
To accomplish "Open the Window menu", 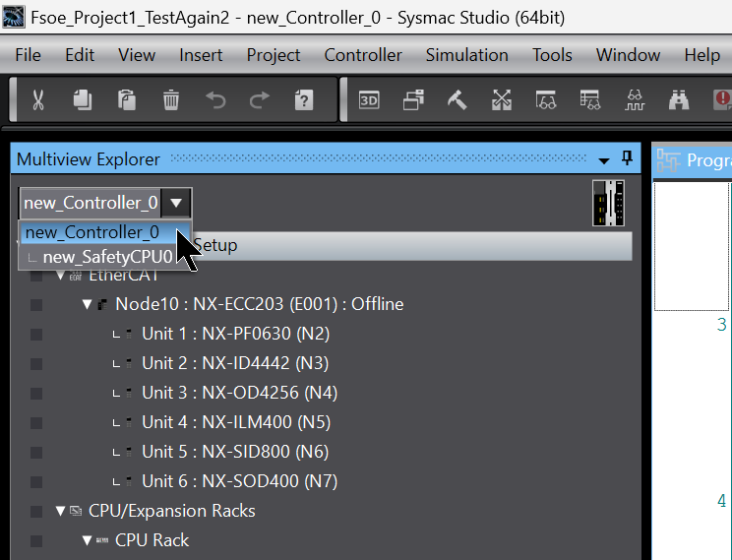I will coord(628,55).
